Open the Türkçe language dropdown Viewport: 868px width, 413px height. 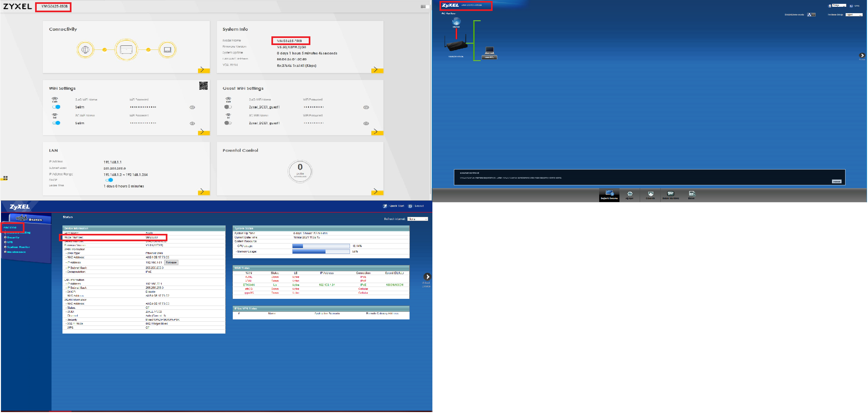click(839, 5)
